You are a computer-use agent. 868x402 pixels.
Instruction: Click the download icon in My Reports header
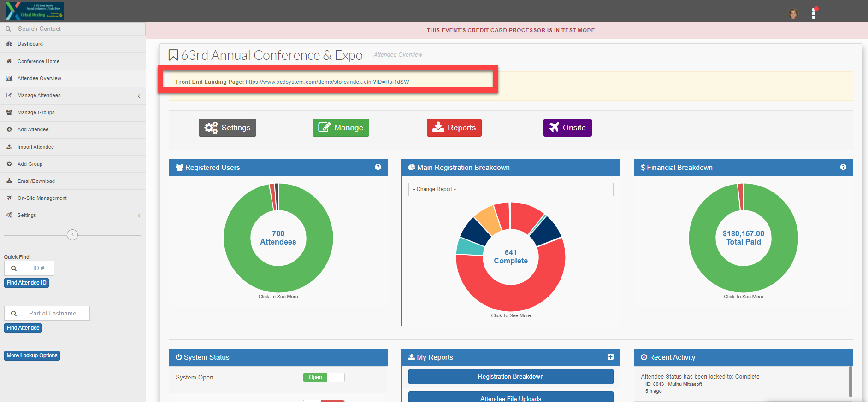click(x=412, y=357)
